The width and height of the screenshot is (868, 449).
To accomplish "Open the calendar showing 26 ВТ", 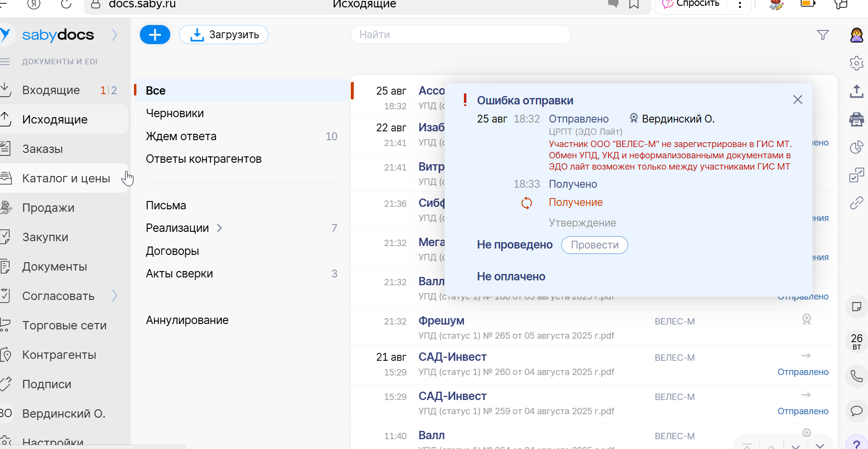I will pyautogui.click(x=857, y=341).
